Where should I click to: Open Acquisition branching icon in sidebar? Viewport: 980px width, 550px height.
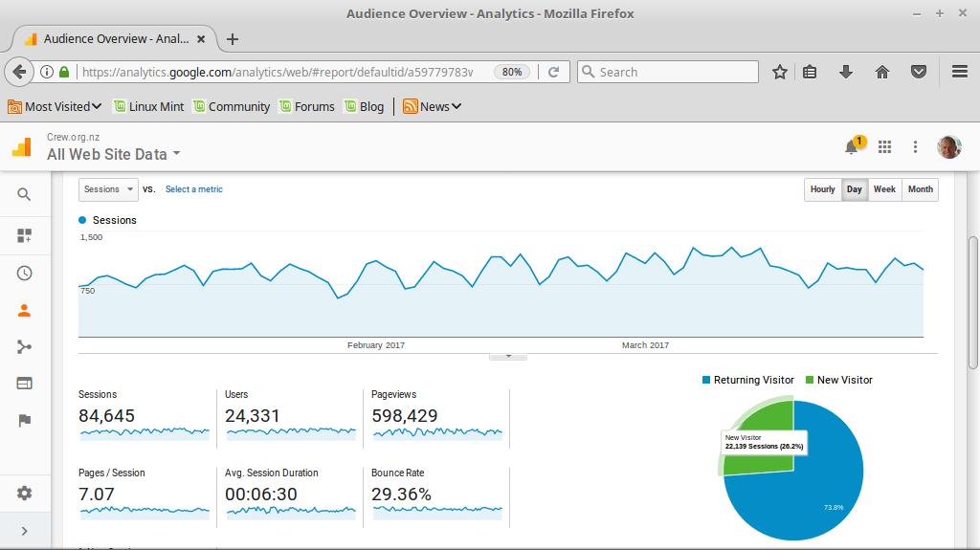pyautogui.click(x=24, y=347)
